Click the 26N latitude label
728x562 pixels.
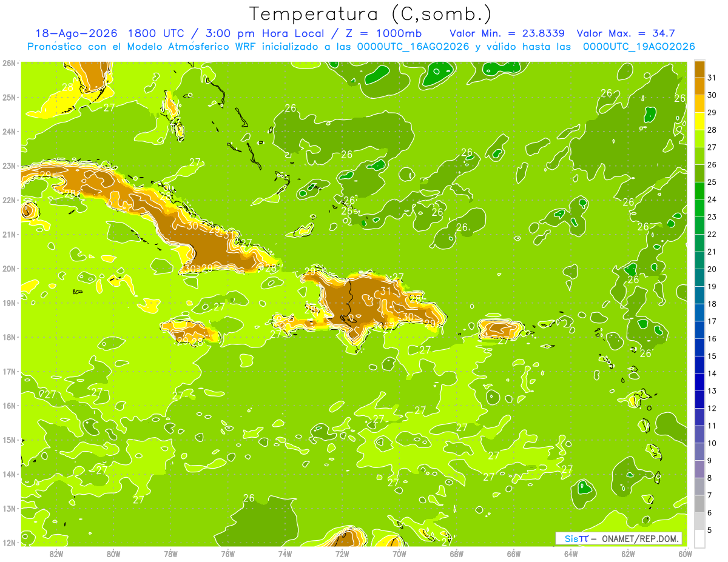click(x=9, y=63)
